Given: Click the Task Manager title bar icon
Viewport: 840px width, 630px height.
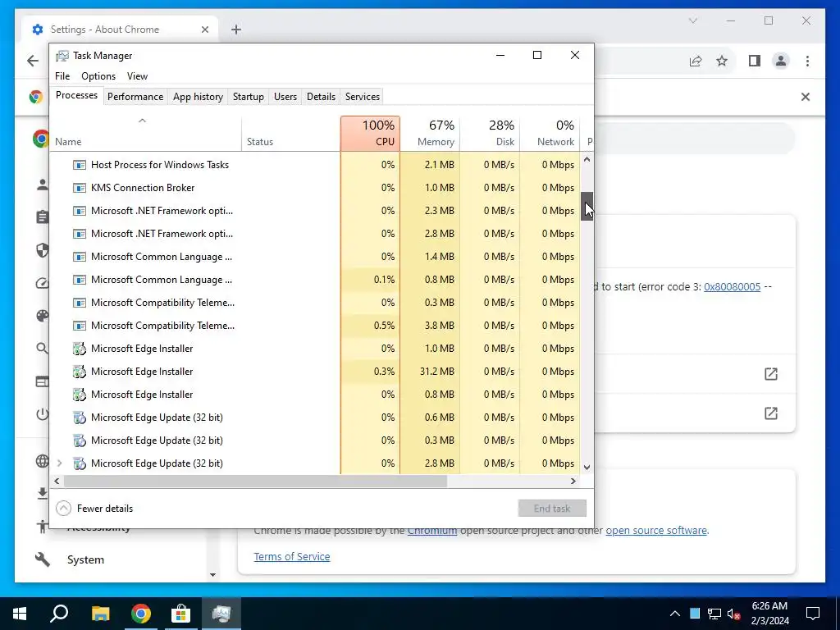Looking at the screenshot, I should (62, 56).
